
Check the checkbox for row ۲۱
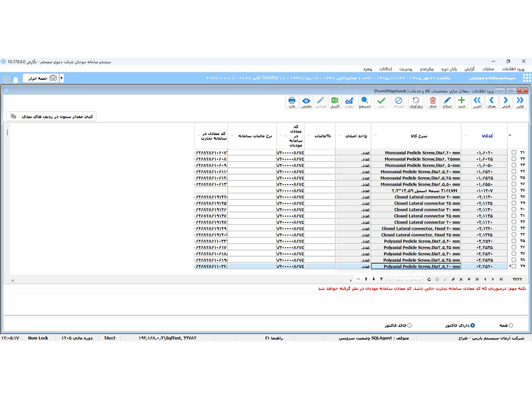514,153
